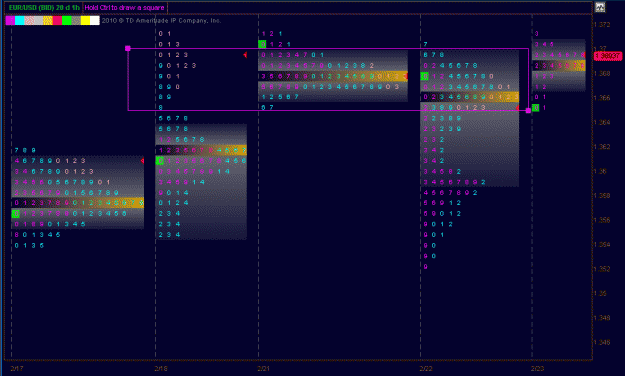This screenshot has height=376, width=625.
Task: Click the 1.364 price axis label
Action: [602, 122]
